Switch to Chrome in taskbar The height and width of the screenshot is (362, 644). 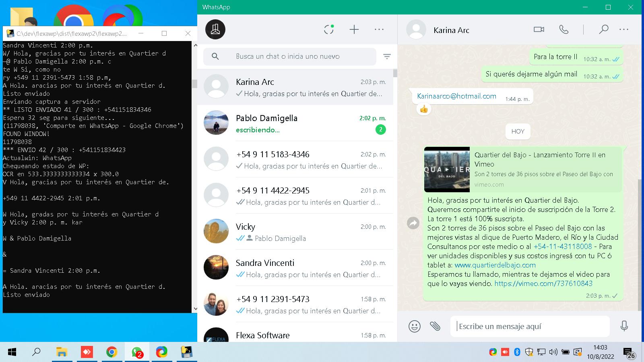point(111,352)
